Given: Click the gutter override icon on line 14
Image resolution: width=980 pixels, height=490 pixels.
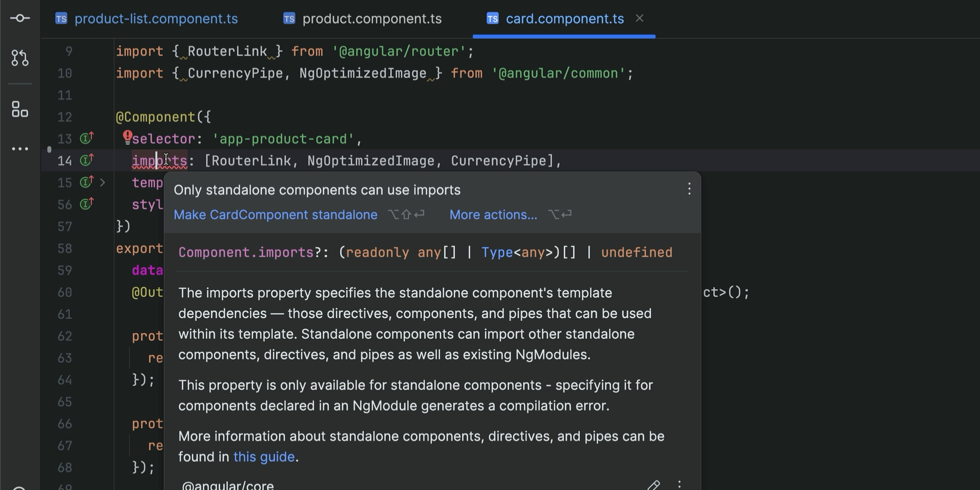Looking at the screenshot, I should pos(87,160).
